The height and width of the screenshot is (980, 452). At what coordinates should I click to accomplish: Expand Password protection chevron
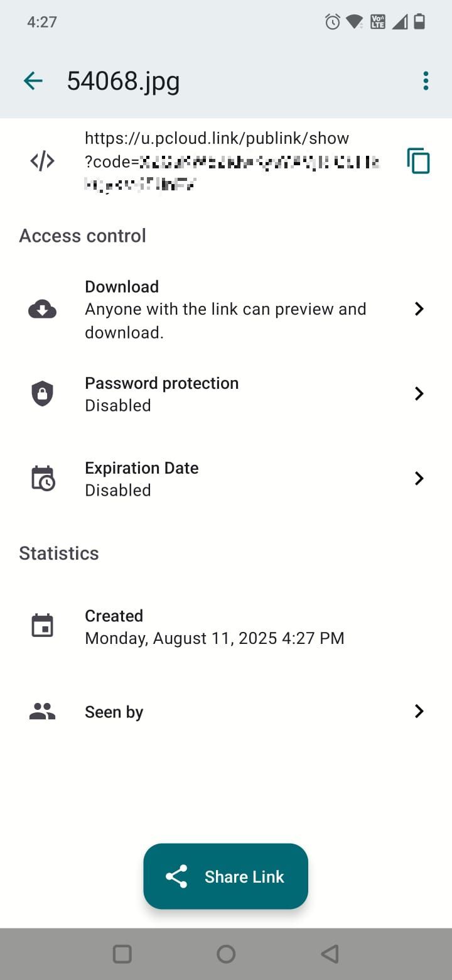419,394
